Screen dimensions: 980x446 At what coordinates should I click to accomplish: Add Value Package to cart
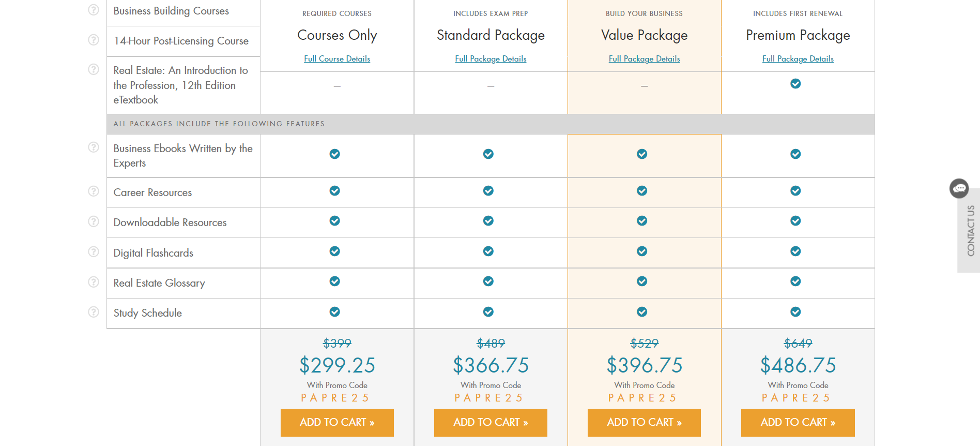(x=644, y=423)
